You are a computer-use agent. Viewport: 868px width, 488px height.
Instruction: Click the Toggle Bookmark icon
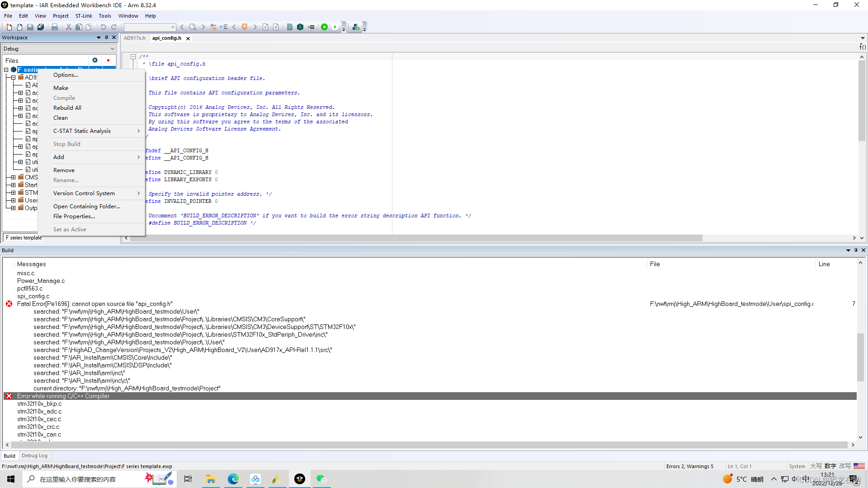(x=245, y=27)
